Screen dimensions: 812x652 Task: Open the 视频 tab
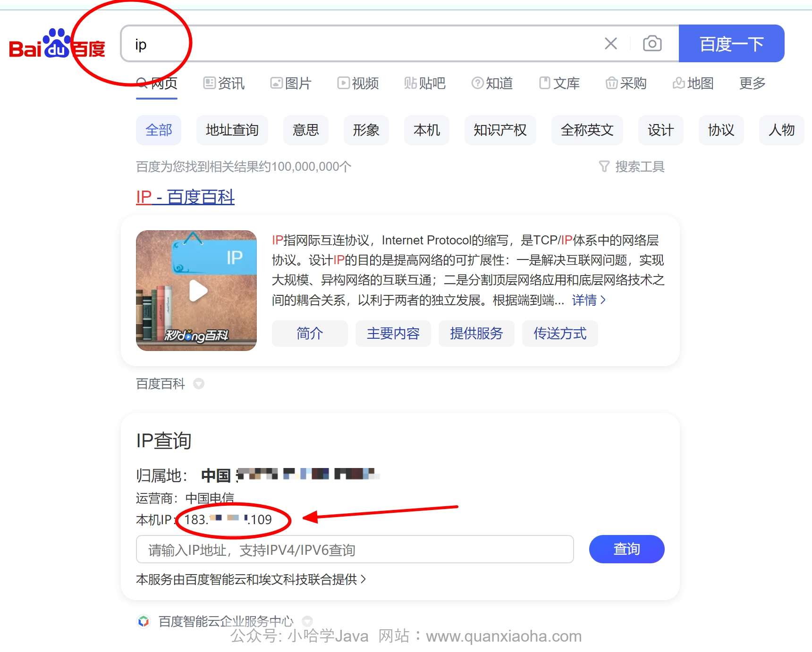pos(358,84)
